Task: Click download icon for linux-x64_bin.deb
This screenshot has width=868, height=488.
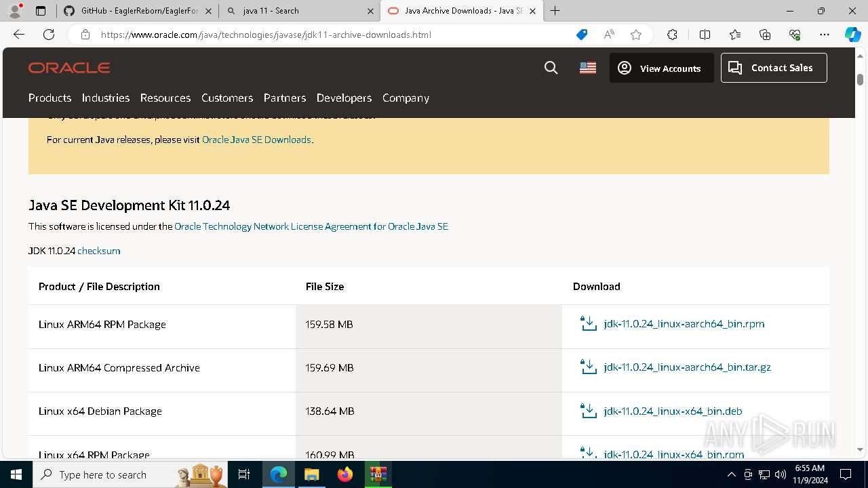Action: [589, 411]
